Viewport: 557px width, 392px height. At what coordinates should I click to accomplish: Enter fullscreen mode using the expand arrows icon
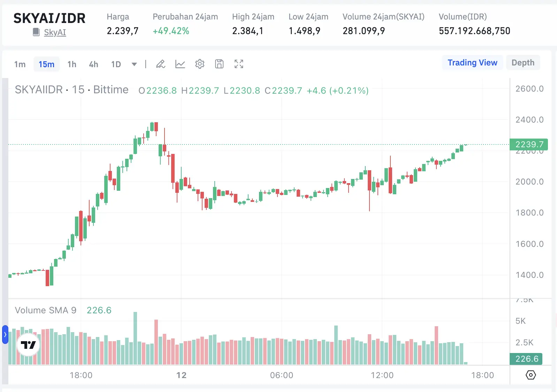click(239, 64)
